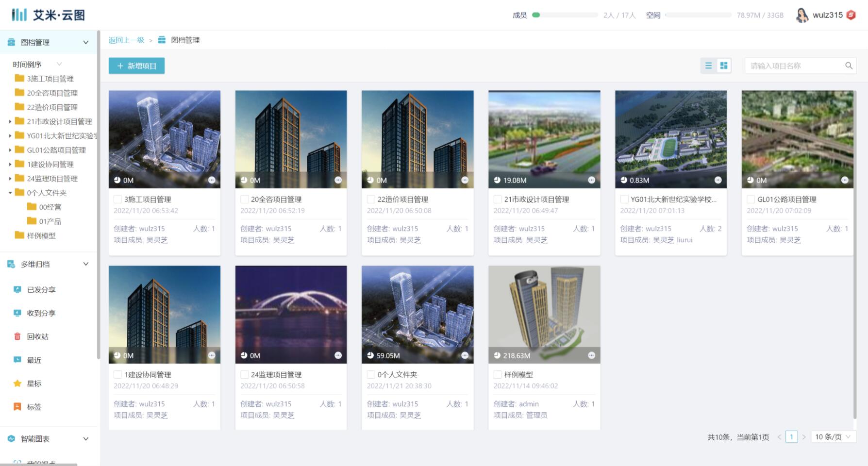This screenshot has height=466, width=868.
Task: Click the 星标 star icon
Action: pyautogui.click(x=17, y=383)
